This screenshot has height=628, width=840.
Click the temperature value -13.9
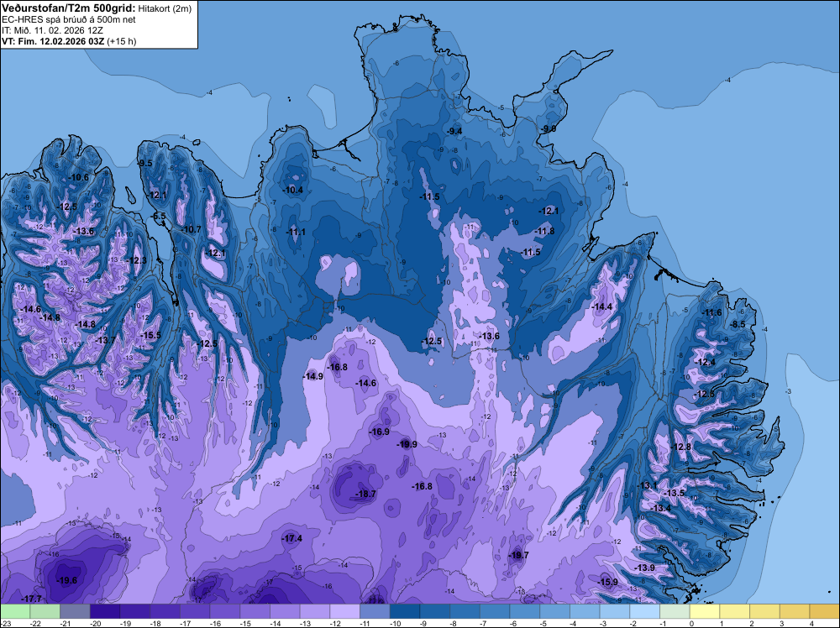[x=645, y=568]
